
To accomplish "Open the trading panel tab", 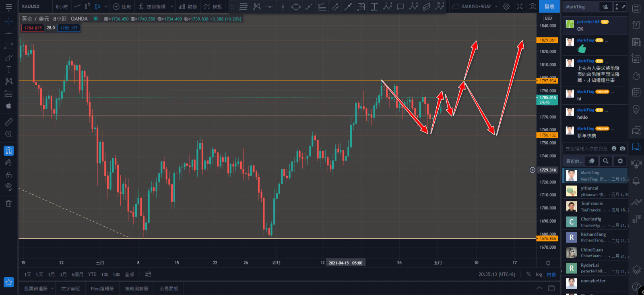I will coord(169,289).
